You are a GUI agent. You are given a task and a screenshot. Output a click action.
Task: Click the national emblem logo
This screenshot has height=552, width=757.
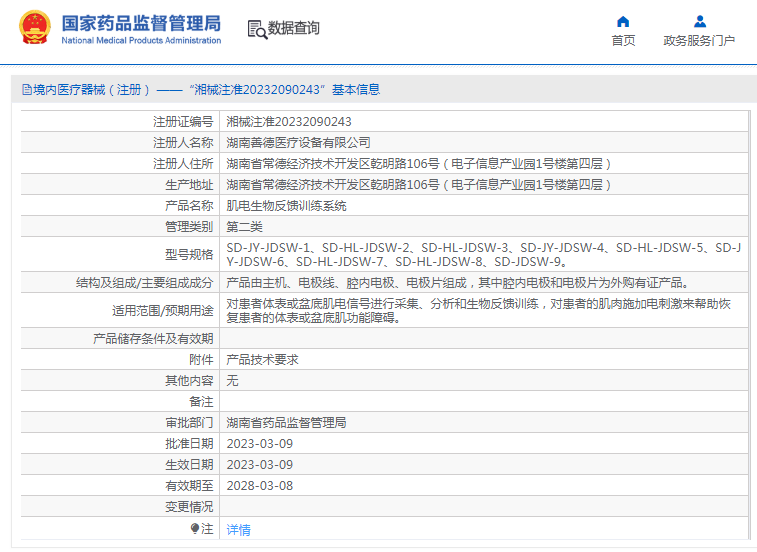(x=35, y=28)
